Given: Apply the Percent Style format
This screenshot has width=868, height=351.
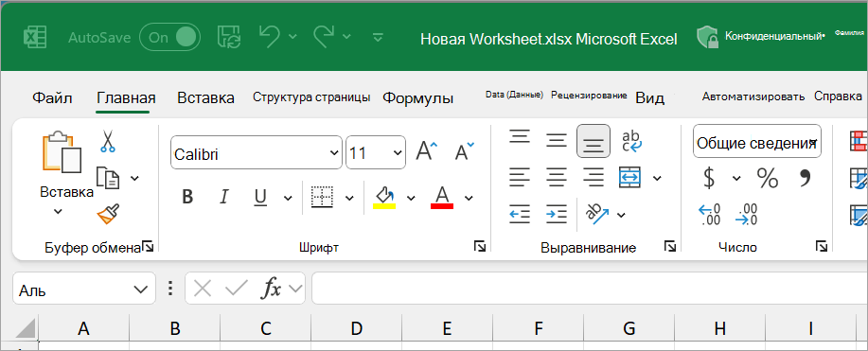Looking at the screenshot, I should pyautogui.click(x=768, y=178).
